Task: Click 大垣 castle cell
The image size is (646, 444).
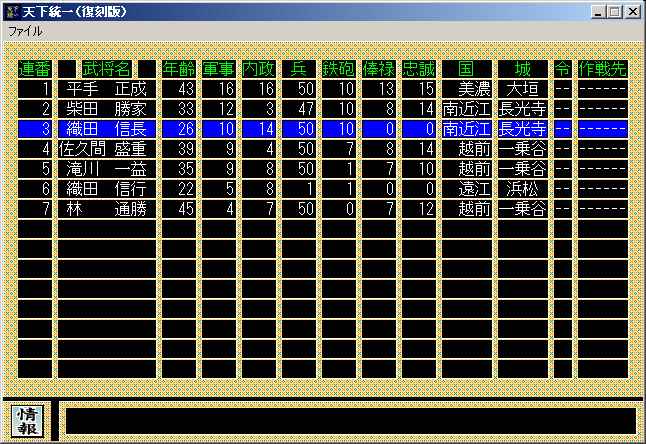Action: pyautogui.click(x=522, y=89)
